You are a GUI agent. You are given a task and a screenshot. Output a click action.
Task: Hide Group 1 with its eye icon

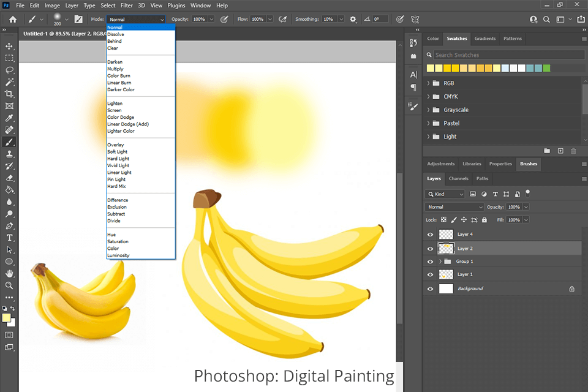(x=430, y=262)
